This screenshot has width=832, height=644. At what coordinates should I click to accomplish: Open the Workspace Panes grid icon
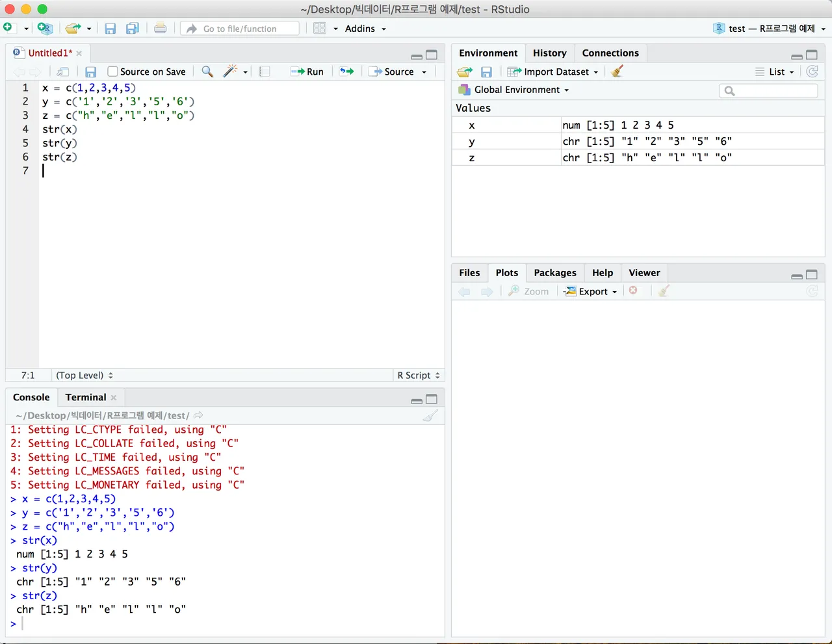click(x=320, y=28)
